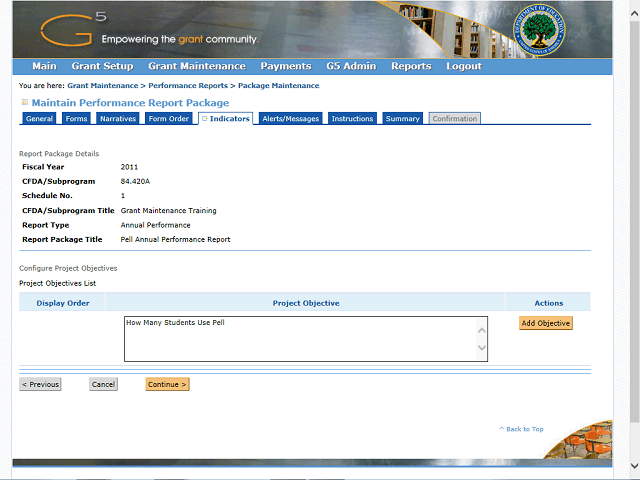The height and width of the screenshot is (480, 640).
Task: Click the Annual Performance report type value
Action: (x=156, y=225)
